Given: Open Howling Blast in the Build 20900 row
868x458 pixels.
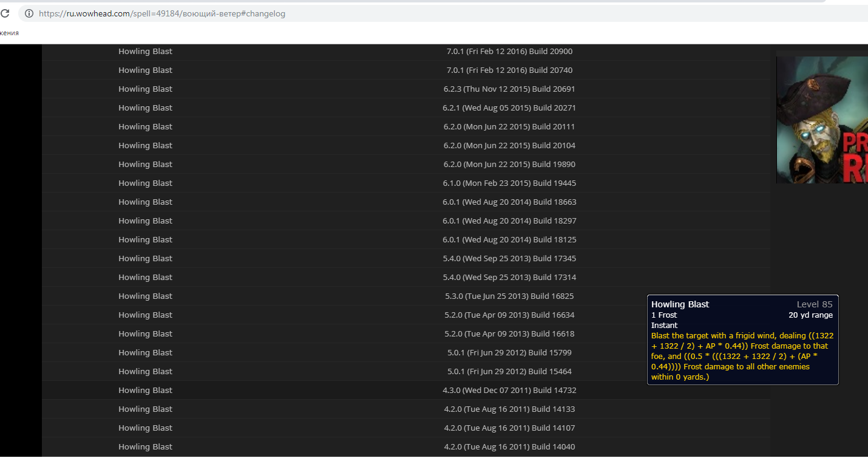Looking at the screenshot, I should click(145, 52).
